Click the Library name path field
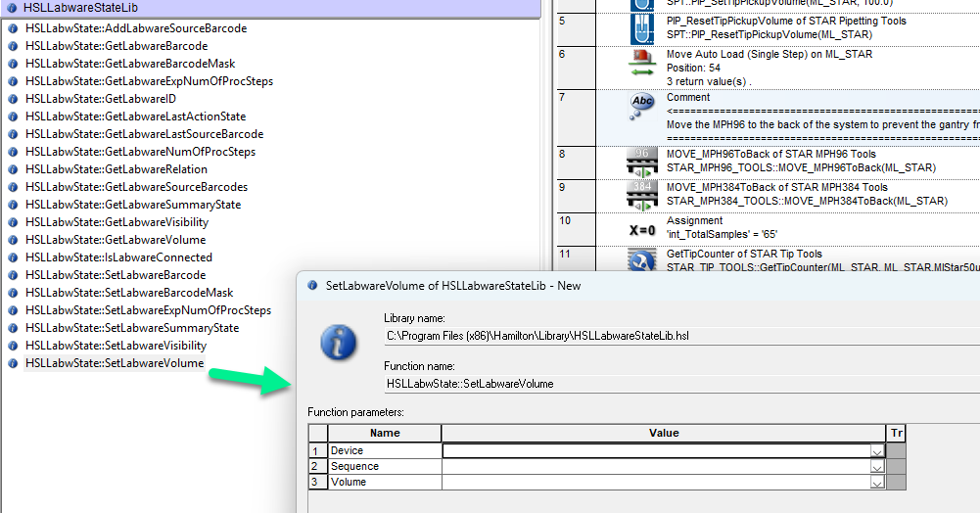 point(676,337)
